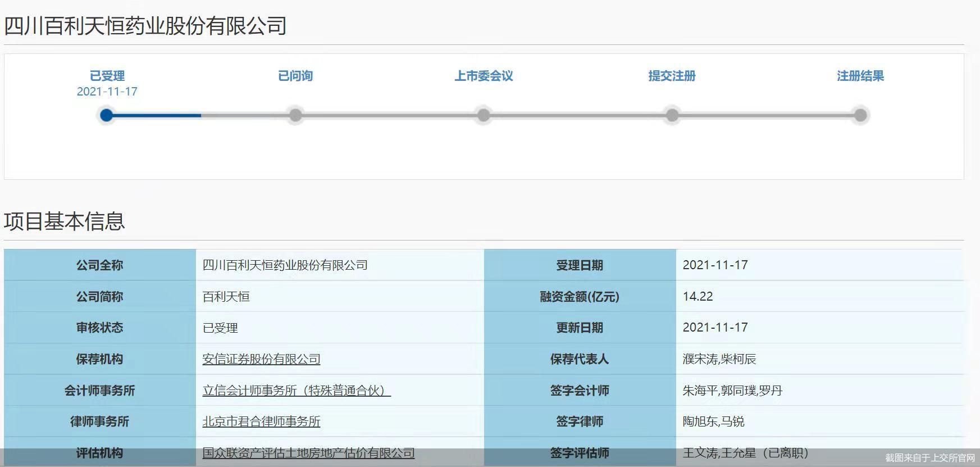
Task: Click signing accountants 朱海平,郭同璞,罗丹
Action: click(x=732, y=391)
